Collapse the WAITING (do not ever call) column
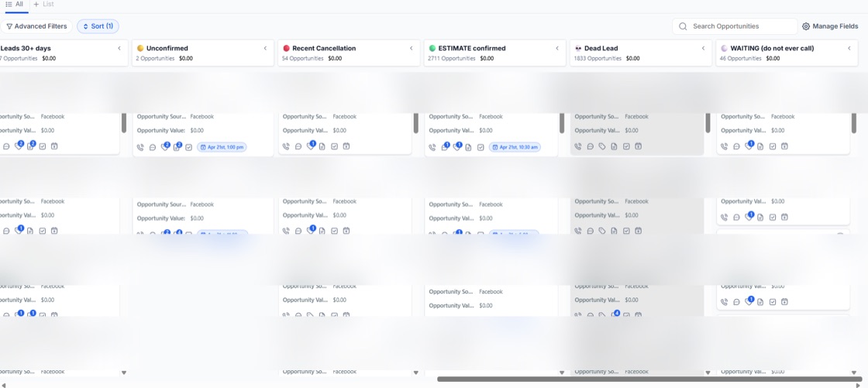This screenshot has width=868, height=388. (x=849, y=48)
